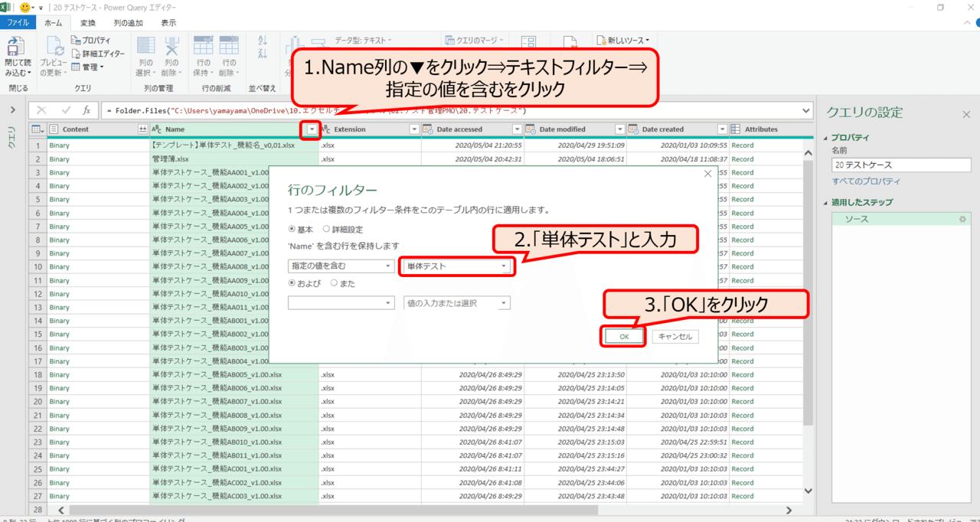Select the 基本 radio button
The width and height of the screenshot is (980, 522).
tap(292, 229)
